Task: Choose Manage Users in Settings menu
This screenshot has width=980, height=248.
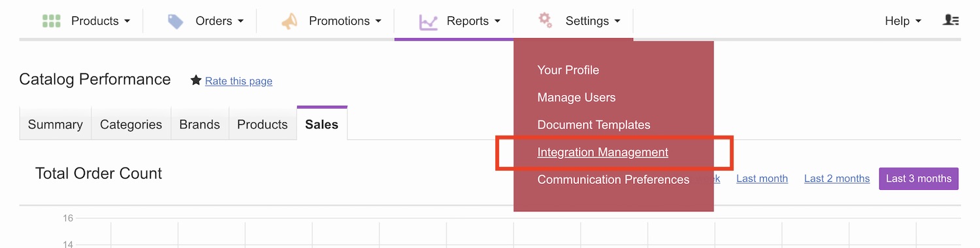Action: coord(576,97)
